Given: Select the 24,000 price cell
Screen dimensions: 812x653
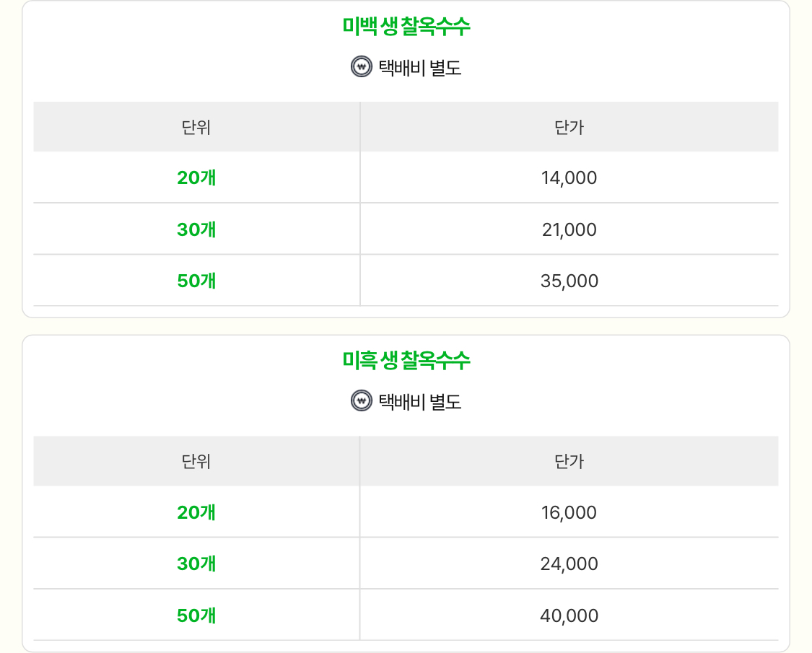Looking at the screenshot, I should coord(569,564).
